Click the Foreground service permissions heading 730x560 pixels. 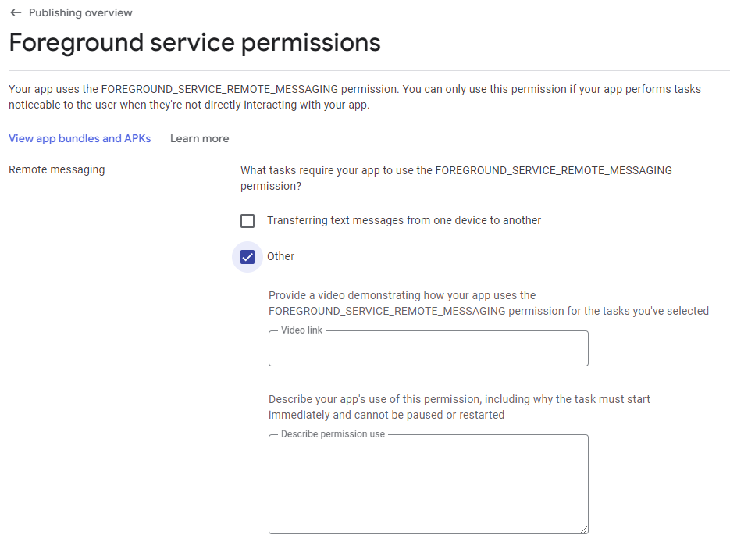click(x=194, y=42)
